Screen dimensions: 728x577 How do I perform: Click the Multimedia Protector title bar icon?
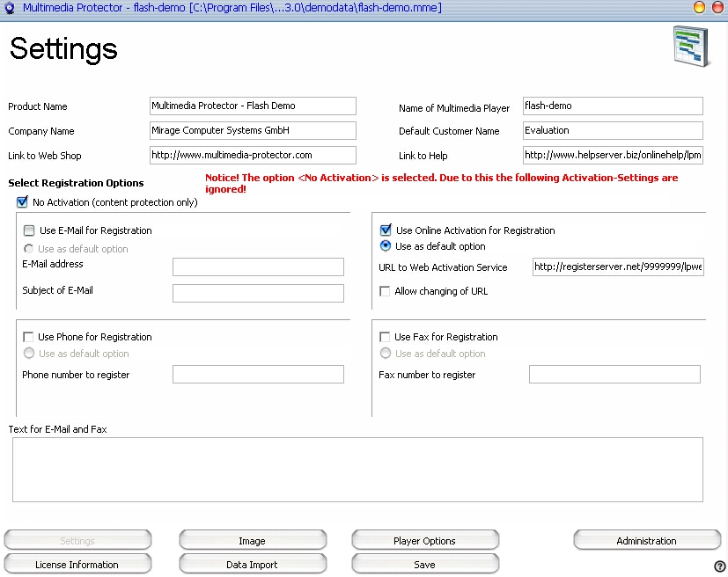(x=10, y=8)
